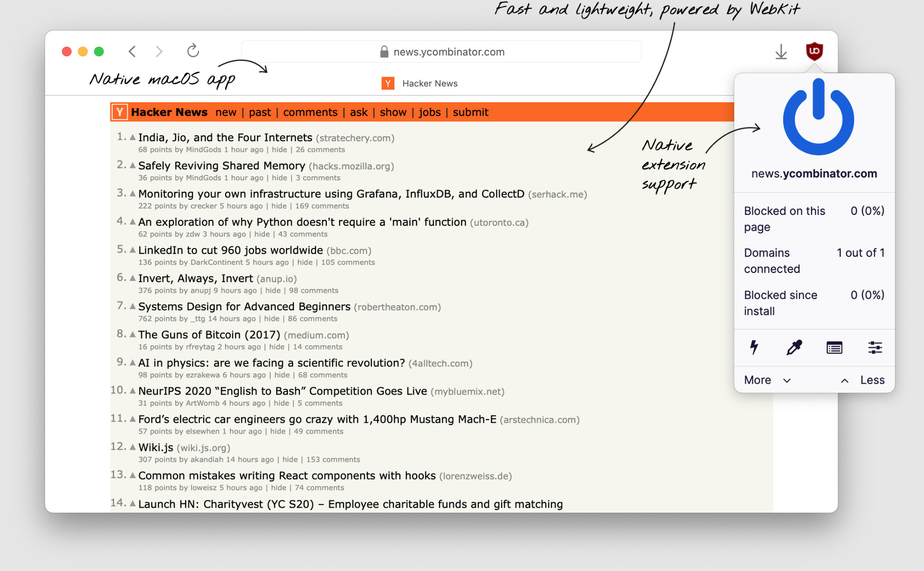Viewport: 924px width, 571px height.
Task: Click the stratechery.com domain link
Action: pos(355,138)
